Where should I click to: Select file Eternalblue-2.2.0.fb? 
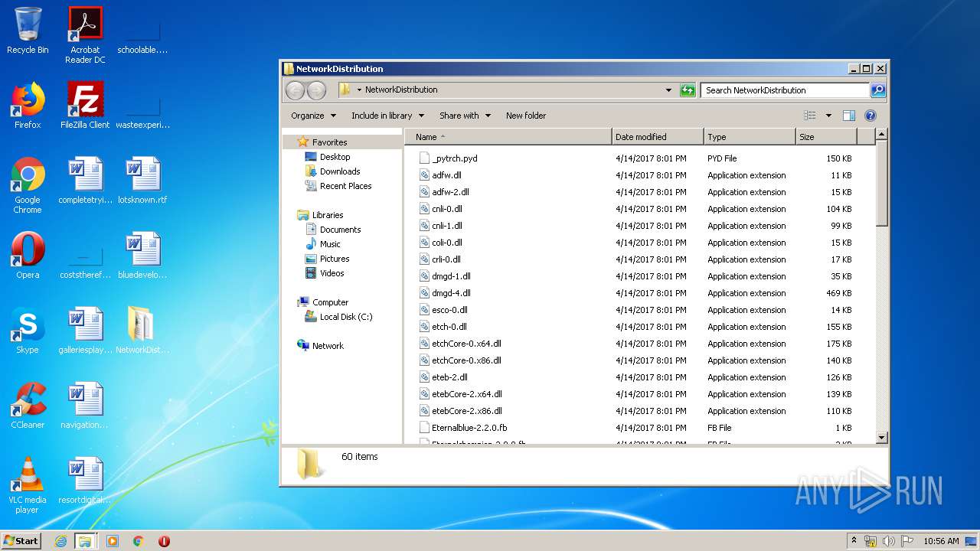coord(469,428)
